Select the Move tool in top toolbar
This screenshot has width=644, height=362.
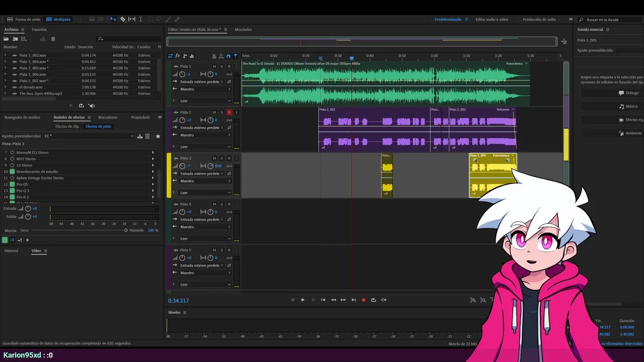[x=113, y=19]
